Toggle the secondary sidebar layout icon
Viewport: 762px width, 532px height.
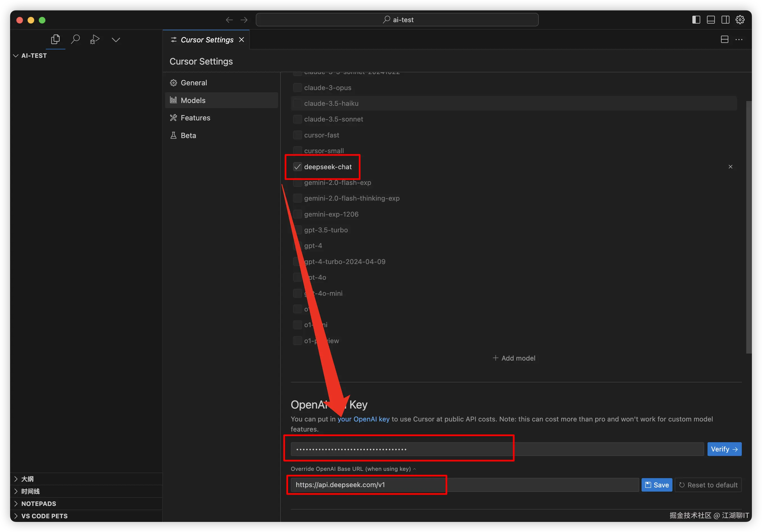tap(725, 20)
